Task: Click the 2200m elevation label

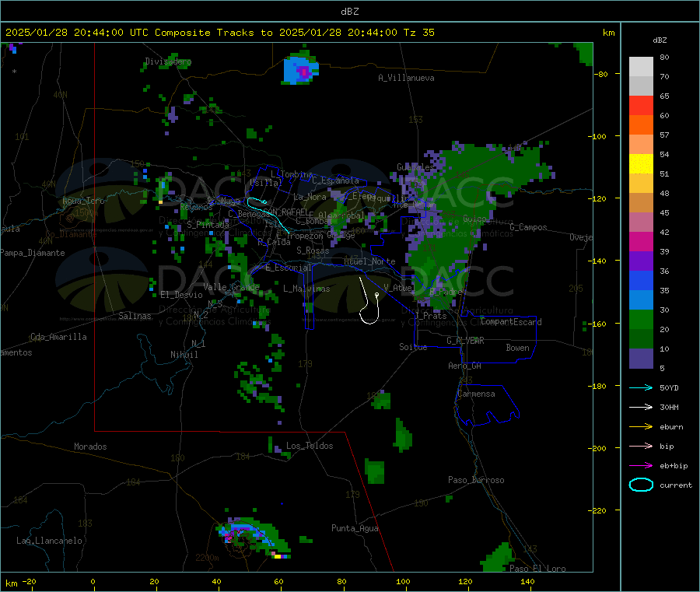Action: (x=207, y=558)
